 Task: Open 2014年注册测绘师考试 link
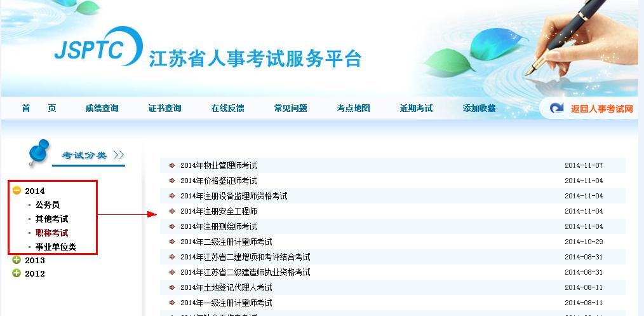pyautogui.click(x=218, y=226)
